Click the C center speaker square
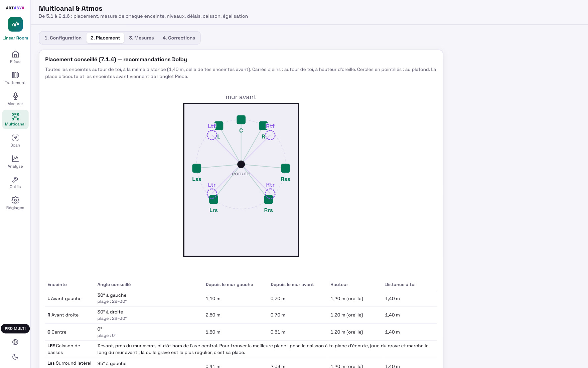 point(241,119)
